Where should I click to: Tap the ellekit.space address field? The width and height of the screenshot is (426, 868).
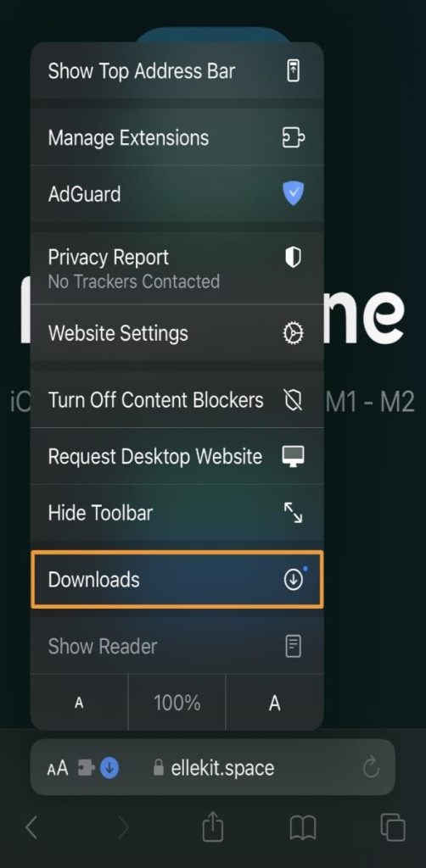[213, 767]
